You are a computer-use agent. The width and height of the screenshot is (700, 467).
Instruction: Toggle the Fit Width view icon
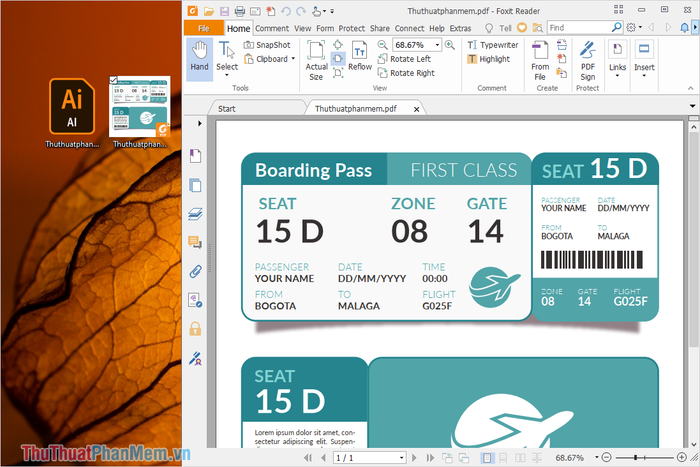point(338,58)
